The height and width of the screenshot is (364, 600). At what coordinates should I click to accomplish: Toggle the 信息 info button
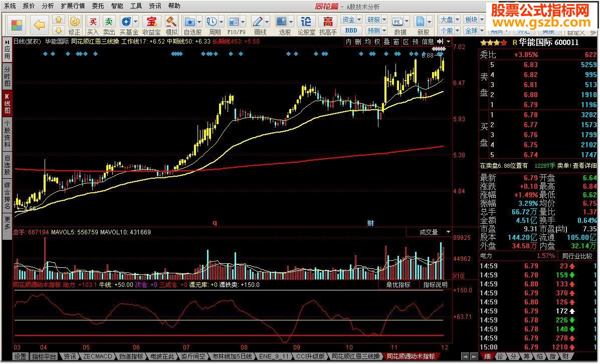pos(428,41)
